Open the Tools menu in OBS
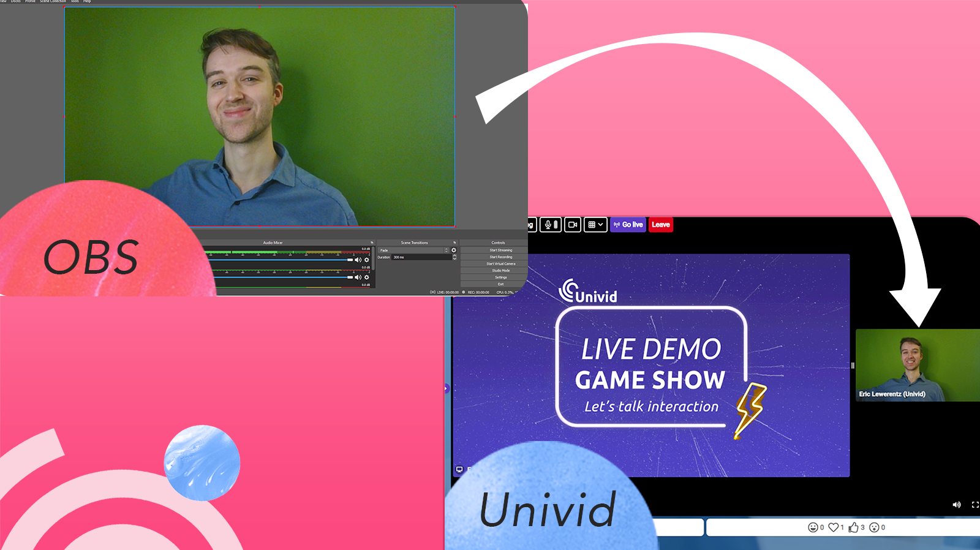The height and width of the screenshot is (550, 980). [x=75, y=1]
